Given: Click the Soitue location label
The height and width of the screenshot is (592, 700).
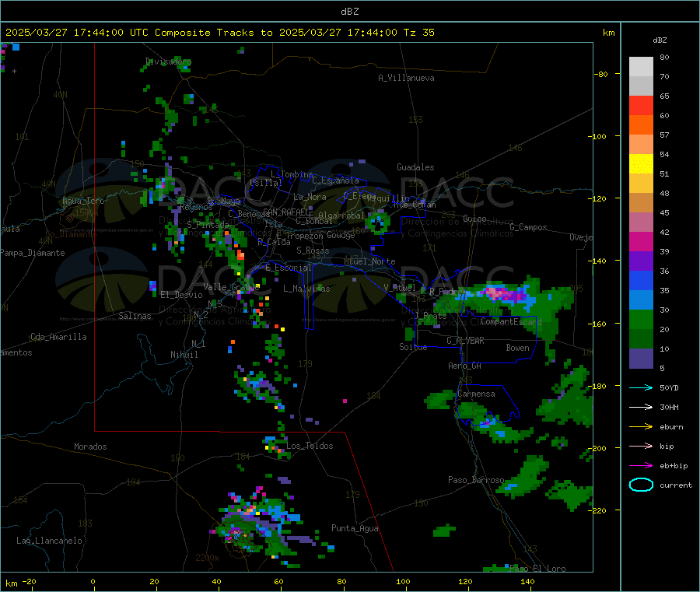Looking at the screenshot, I should (413, 347).
